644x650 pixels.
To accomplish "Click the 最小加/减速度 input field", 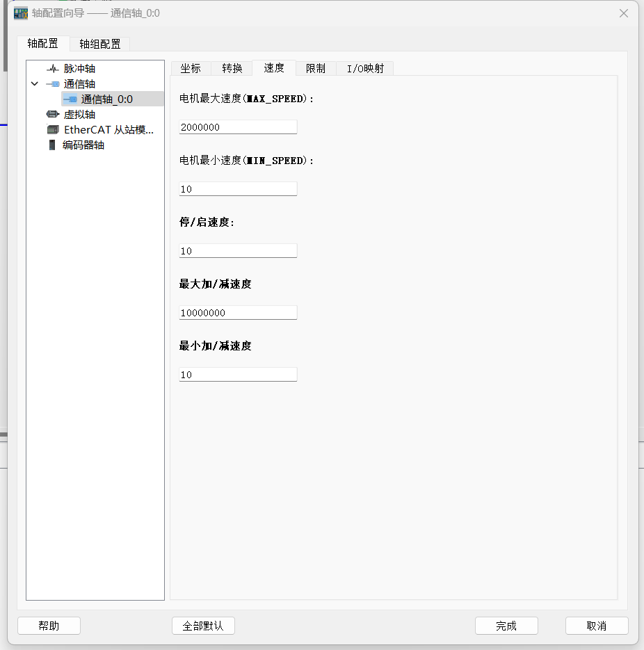I will point(238,375).
